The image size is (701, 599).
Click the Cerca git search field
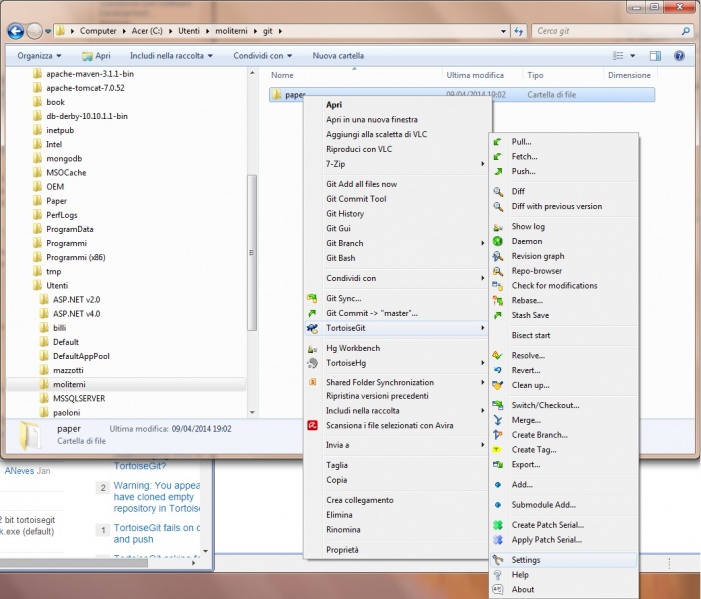pos(603,31)
